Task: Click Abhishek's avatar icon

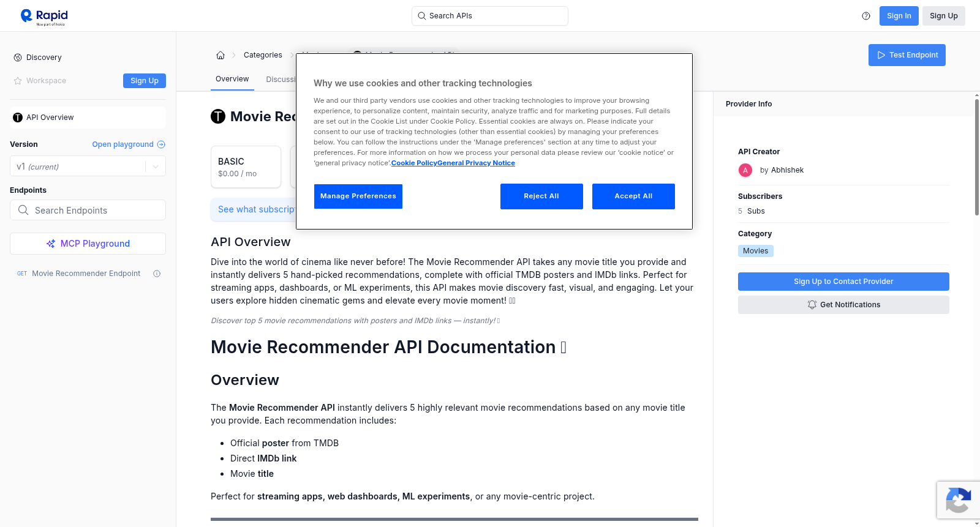Action: [x=745, y=170]
